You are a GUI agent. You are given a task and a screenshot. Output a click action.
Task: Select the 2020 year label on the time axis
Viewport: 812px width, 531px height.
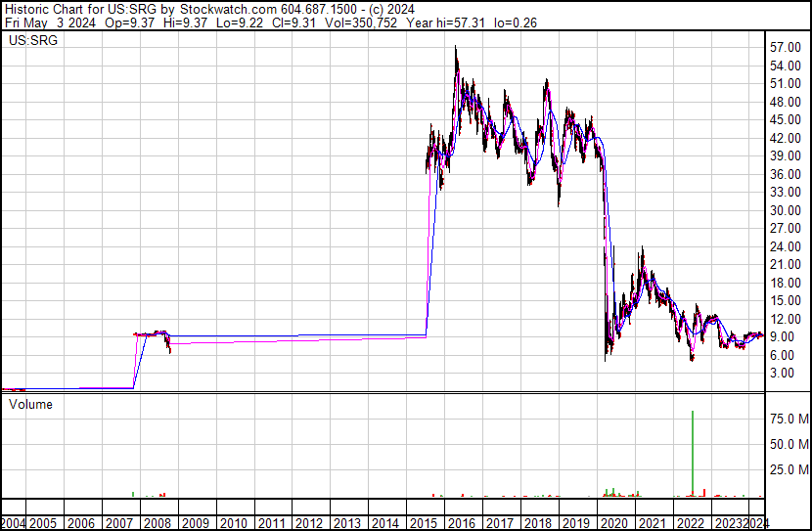coord(613,523)
